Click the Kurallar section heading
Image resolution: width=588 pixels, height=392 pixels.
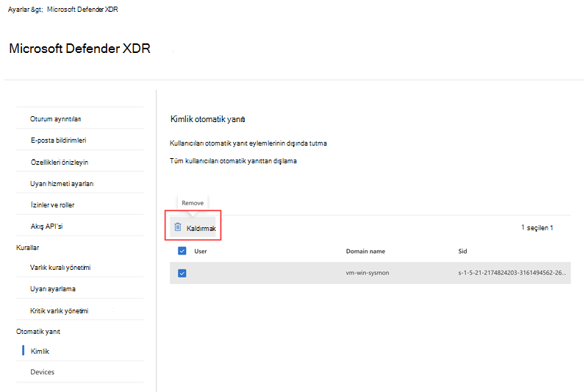click(27, 248)
